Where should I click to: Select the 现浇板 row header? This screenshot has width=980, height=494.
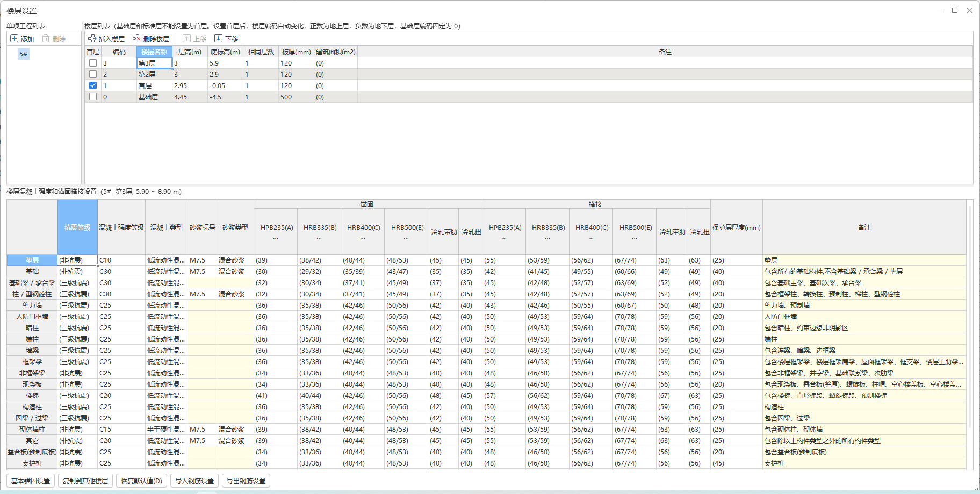32,384
